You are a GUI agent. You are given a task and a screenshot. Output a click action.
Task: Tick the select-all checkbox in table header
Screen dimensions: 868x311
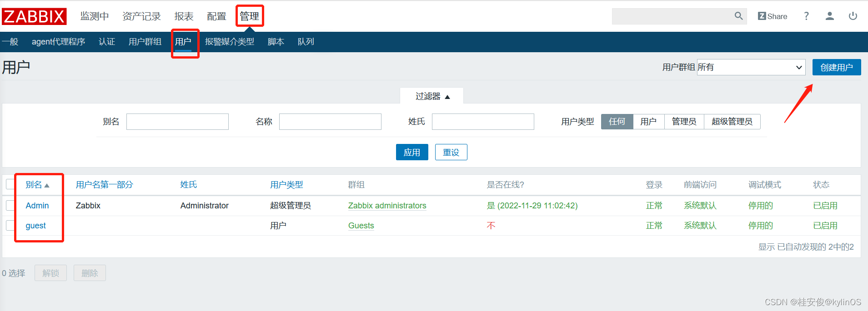(10, 184)
